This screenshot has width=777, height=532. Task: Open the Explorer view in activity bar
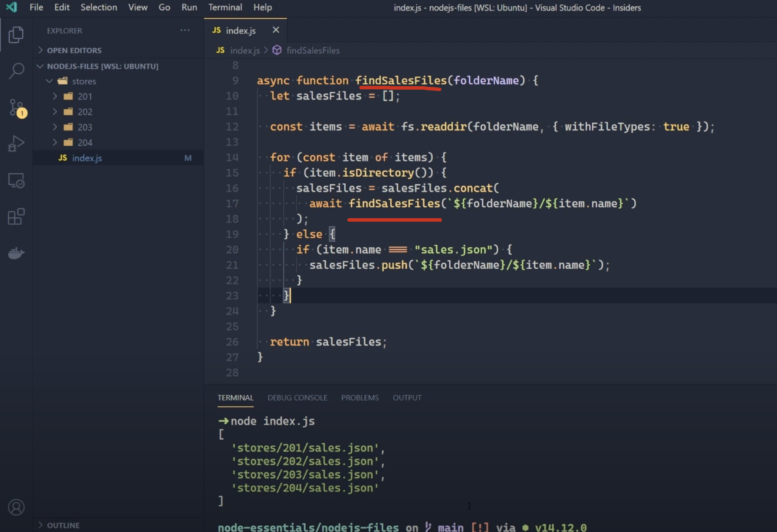pos(16,35)
